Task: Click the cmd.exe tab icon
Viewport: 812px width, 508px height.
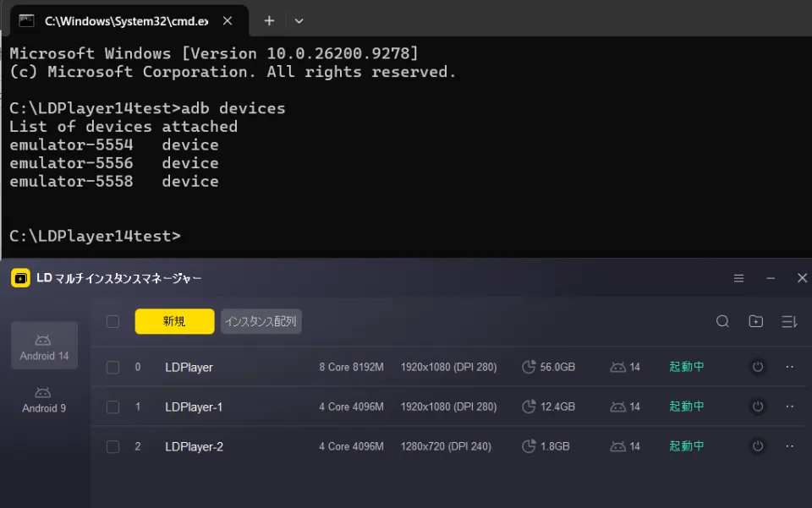Action: [x=26, y=20]
